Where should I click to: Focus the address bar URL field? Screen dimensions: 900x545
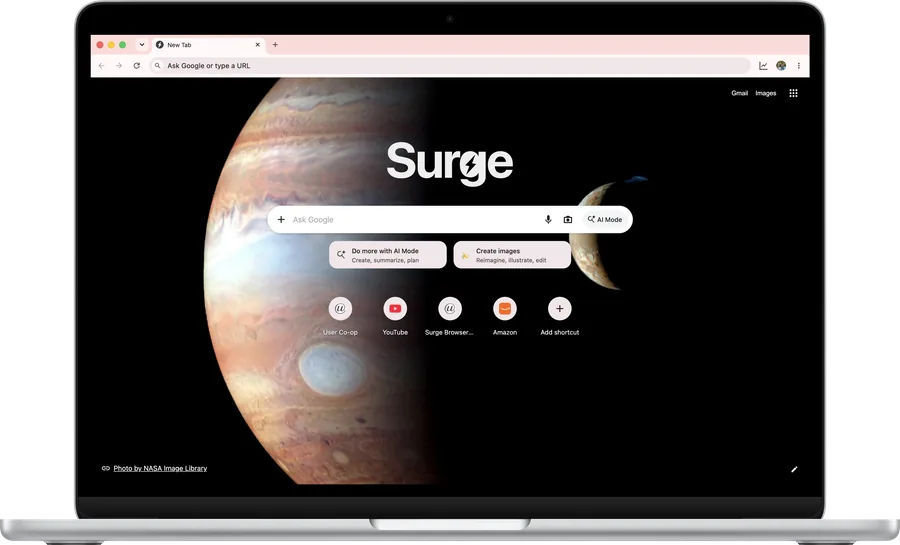click(x=450, y=66)
